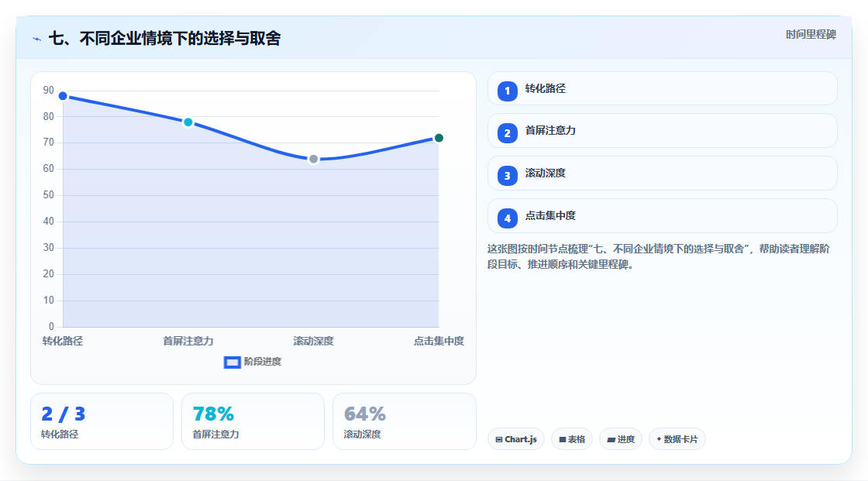Click the 2 / 3 转化路径 stat card
868x481 pixels.
pos(102,422)
